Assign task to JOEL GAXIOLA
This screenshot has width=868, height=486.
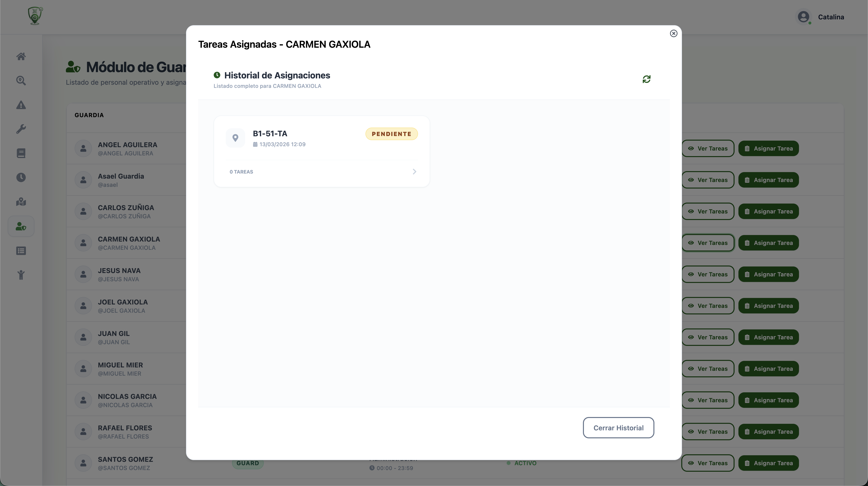point(768,306)
